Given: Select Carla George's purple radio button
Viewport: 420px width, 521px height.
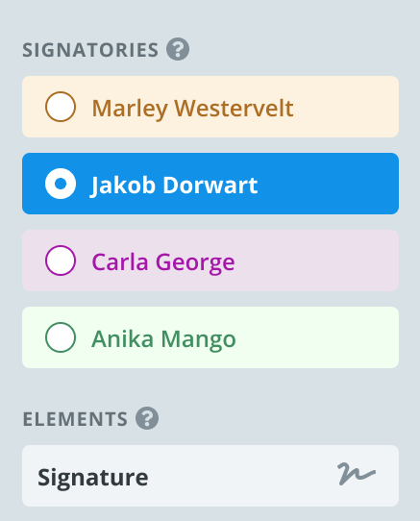Looking at the screenshot, I should (61, 260).
